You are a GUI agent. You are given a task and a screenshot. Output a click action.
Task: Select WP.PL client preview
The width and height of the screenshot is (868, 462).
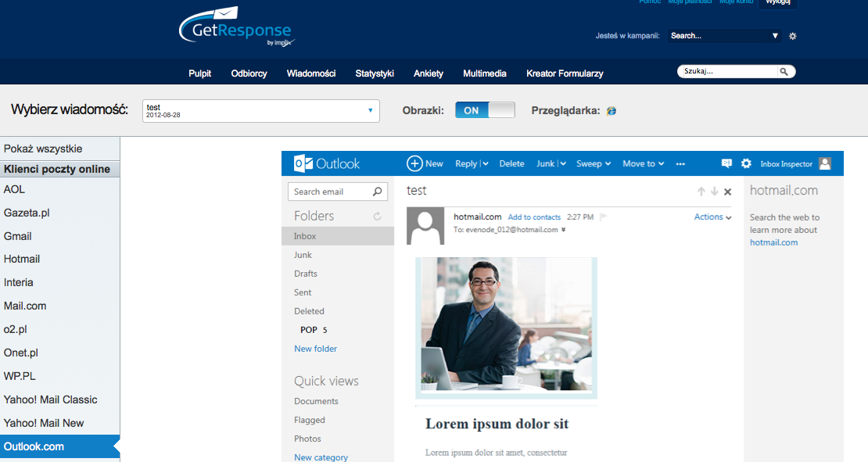(x=59, y=376)
